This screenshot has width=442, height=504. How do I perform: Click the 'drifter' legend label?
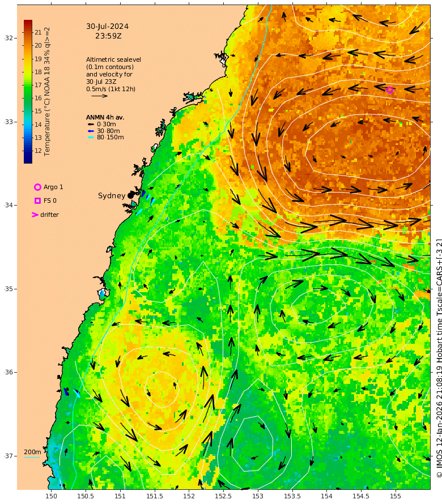(49, 215)
